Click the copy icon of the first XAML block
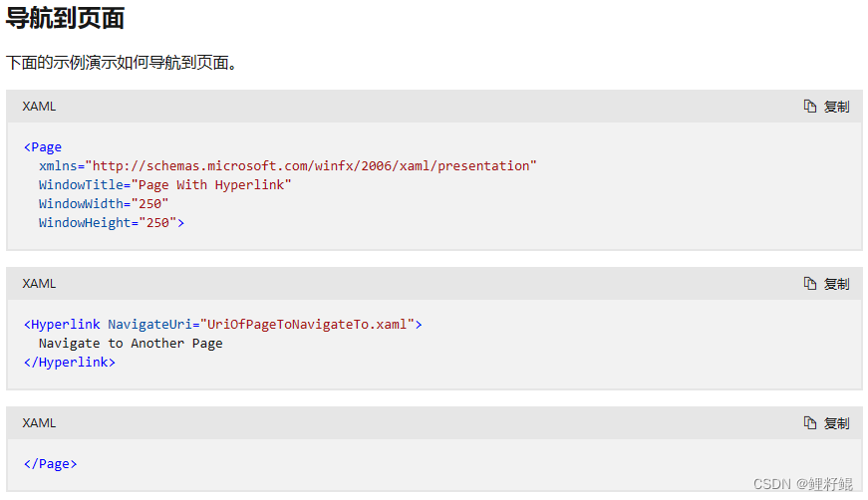The width and height of the screenshot is (868, 500). [810, 107]
